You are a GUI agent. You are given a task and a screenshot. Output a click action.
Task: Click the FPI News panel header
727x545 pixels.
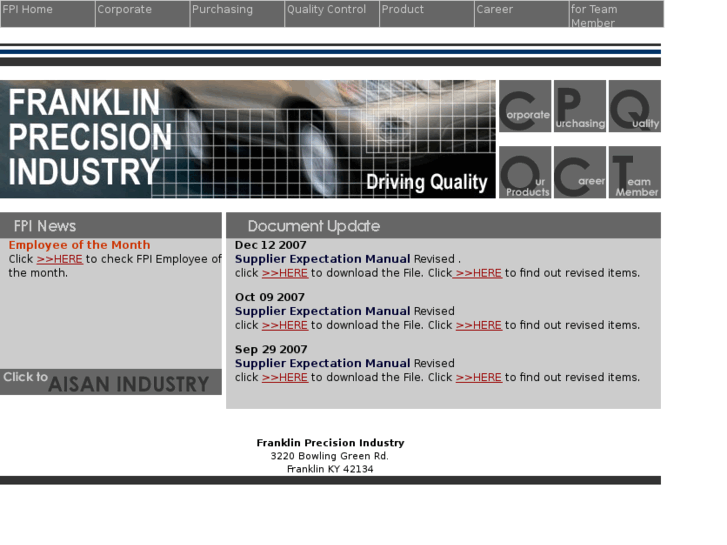[111, 226]
